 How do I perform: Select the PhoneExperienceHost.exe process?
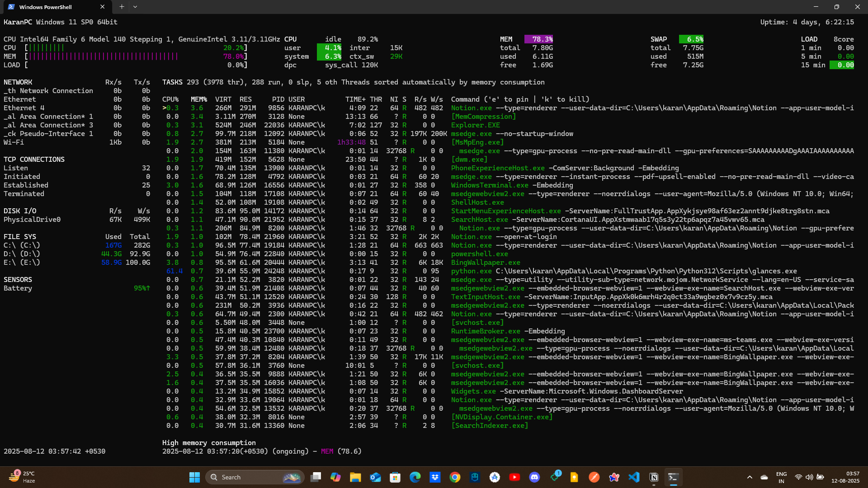[508, 168]
